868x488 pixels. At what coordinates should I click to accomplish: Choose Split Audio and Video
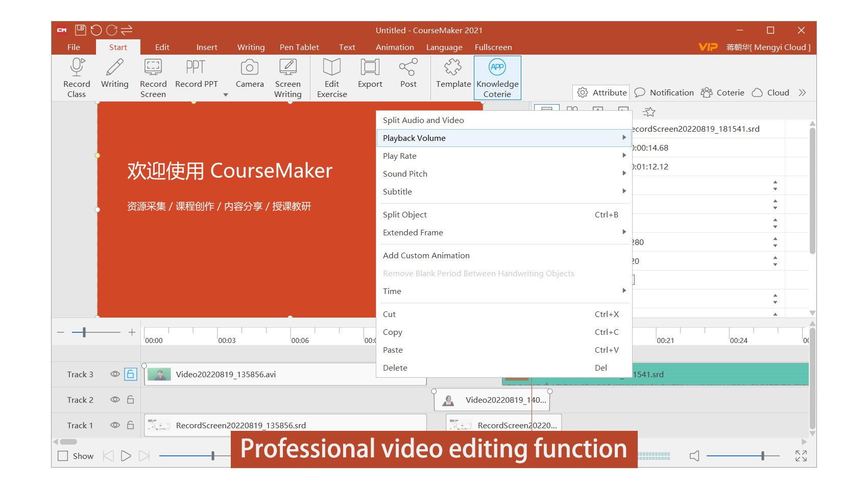[504, 120]
